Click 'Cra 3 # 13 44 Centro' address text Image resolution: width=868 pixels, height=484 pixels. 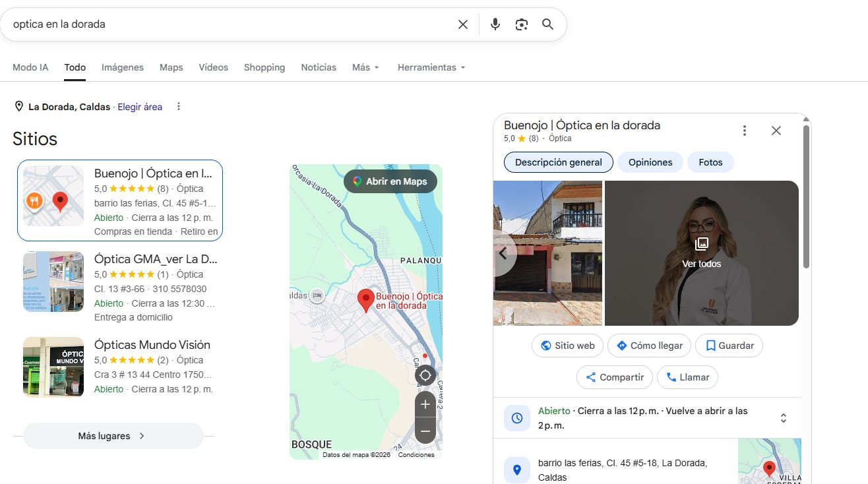click(x=154, y=375)
